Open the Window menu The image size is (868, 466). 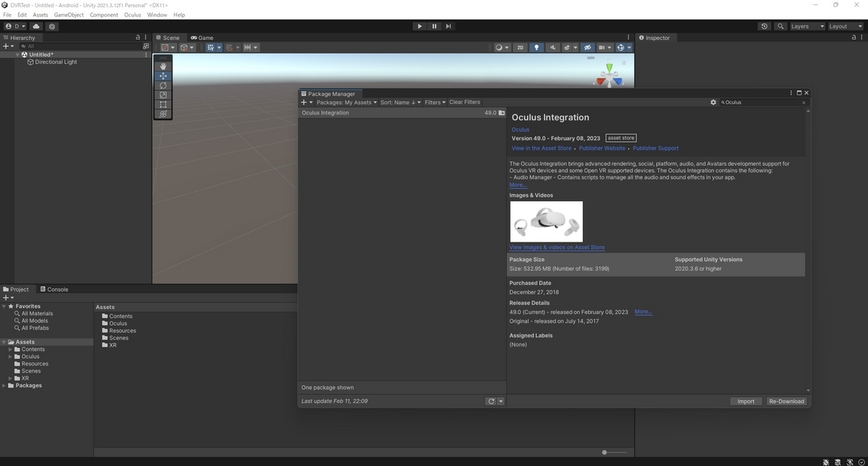point(157,14)
